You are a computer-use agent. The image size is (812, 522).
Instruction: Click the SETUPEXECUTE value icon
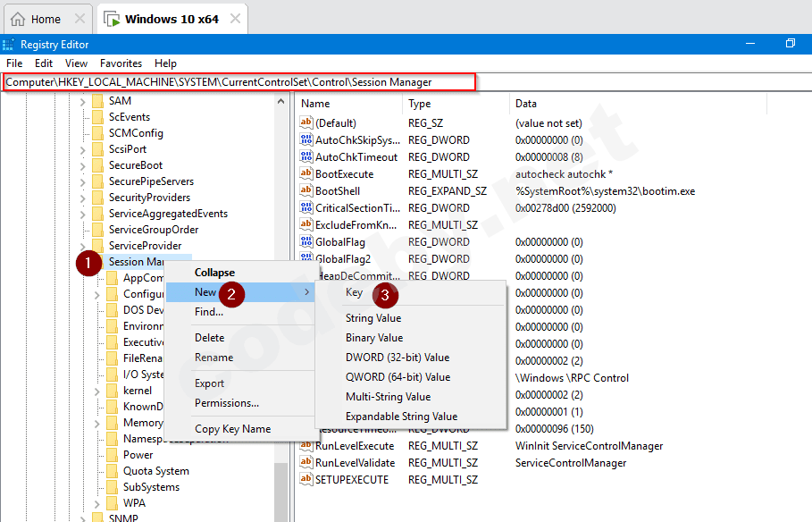pos(306,480)
